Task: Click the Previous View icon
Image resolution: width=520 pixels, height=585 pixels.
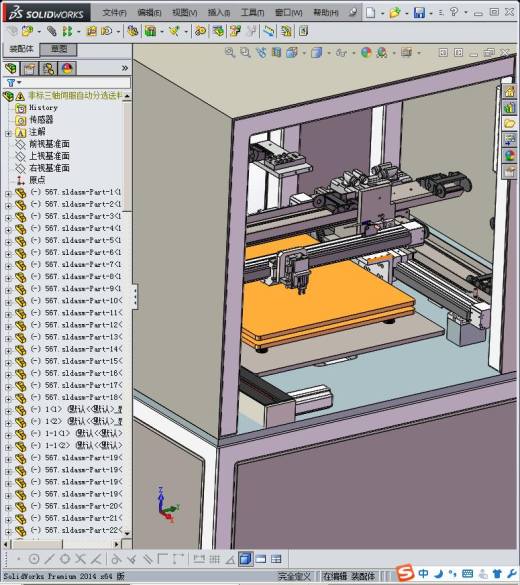Action: [261, 53]
